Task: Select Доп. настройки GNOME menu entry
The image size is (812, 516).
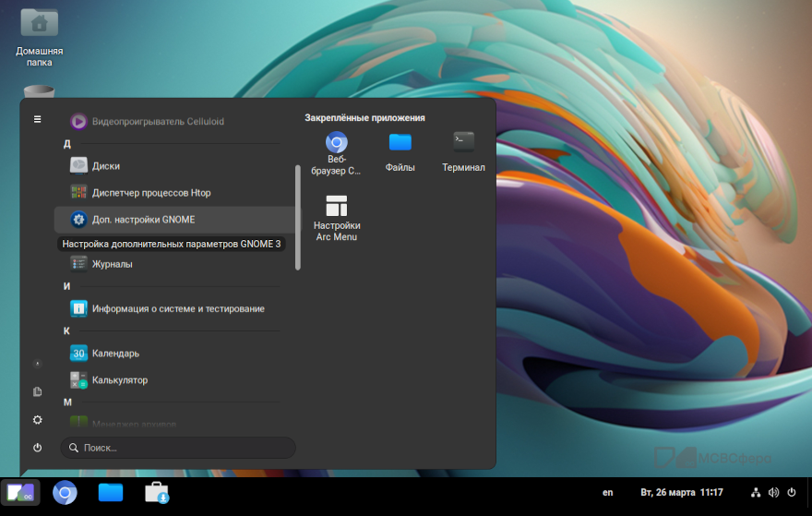Action: point(143,220)
